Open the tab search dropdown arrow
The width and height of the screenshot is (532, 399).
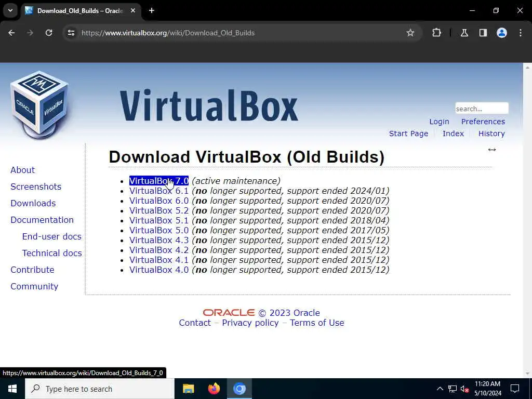tap(10, 10)
